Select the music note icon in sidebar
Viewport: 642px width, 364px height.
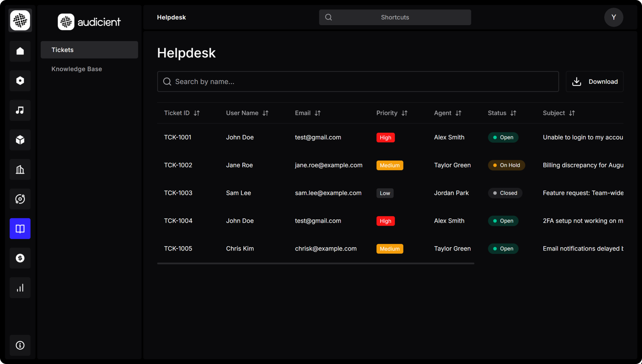20,110
